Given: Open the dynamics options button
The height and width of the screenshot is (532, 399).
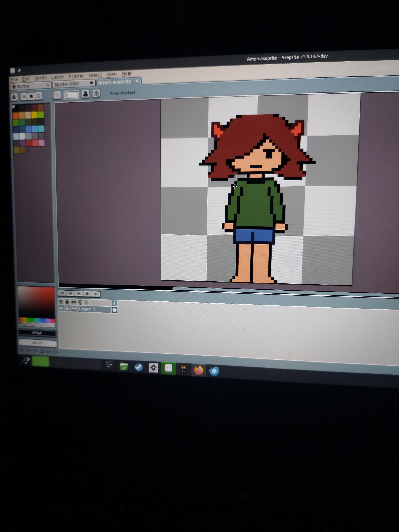Looking at the screenshot, I should [x=96, y=94].
